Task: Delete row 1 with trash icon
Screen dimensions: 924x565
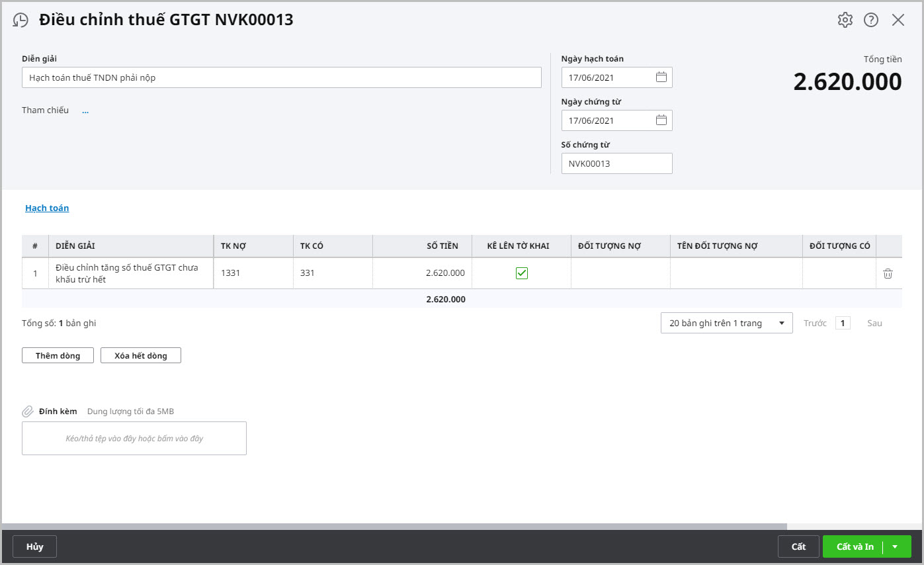Action: pos(888,273)
